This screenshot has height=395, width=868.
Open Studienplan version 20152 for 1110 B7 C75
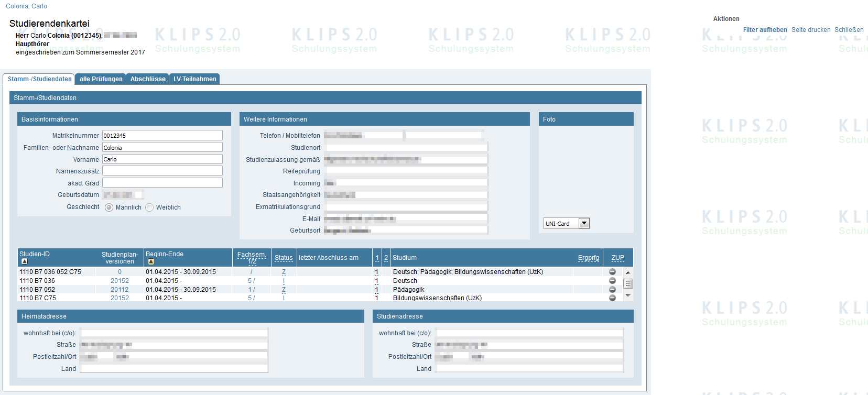pyautogui.click(x=120, y=298)
